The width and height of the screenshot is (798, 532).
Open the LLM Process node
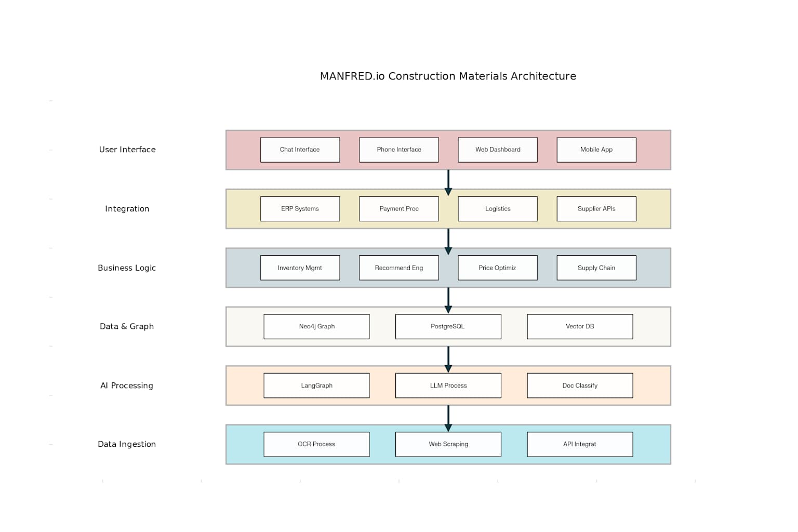tap(448, 385)
